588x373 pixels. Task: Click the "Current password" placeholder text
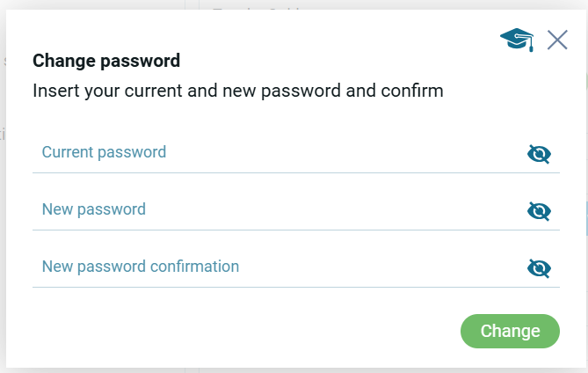(104, 152)
